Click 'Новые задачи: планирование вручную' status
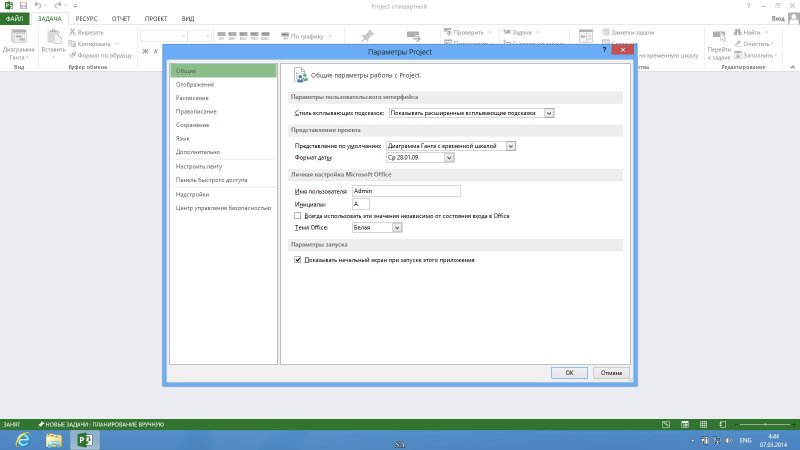Image resolution: width=800 pixels, height=450 pixels. click(x=101, y=424)
